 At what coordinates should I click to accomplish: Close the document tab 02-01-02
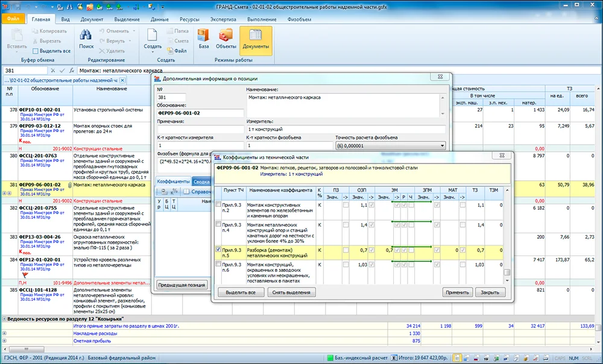pyautogui.click(x=122, y=80)
